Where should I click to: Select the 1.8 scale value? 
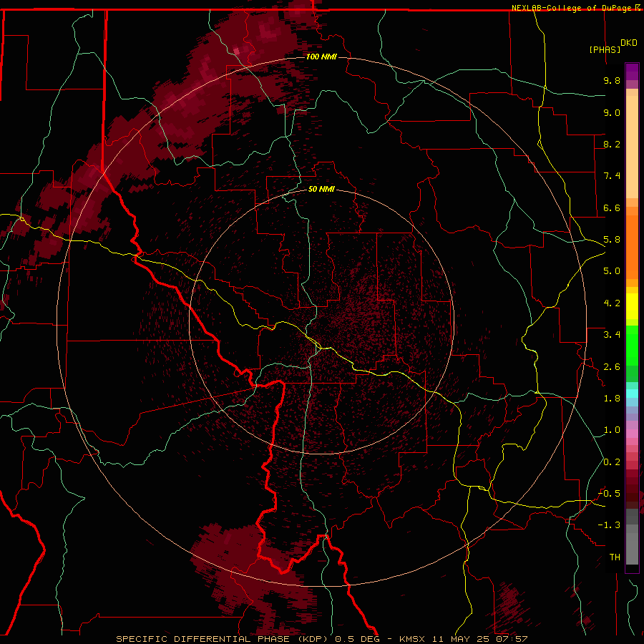(x=612, y=399)
